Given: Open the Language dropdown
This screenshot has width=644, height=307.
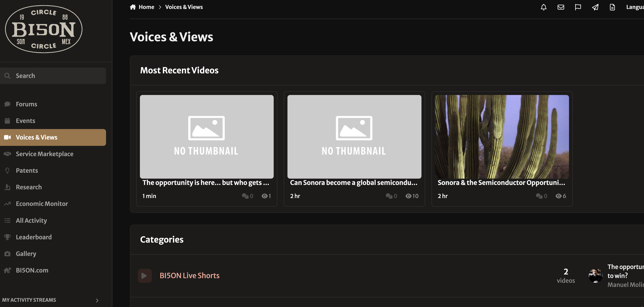Looking at the screenshot, I should [635, 7].
